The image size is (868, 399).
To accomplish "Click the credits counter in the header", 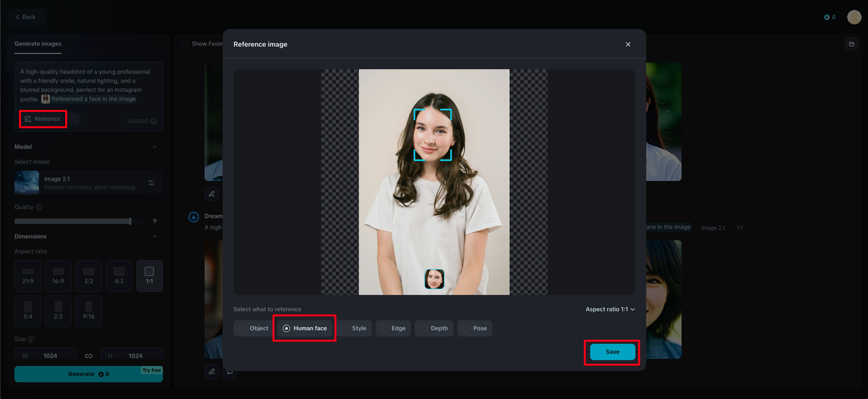I will [x=829, y=17].
